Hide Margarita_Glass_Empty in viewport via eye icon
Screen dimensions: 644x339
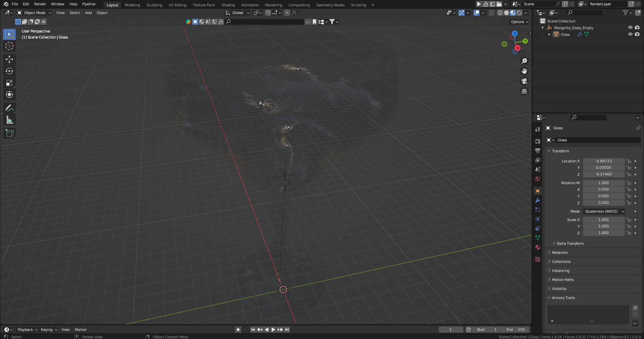(630, 27)
